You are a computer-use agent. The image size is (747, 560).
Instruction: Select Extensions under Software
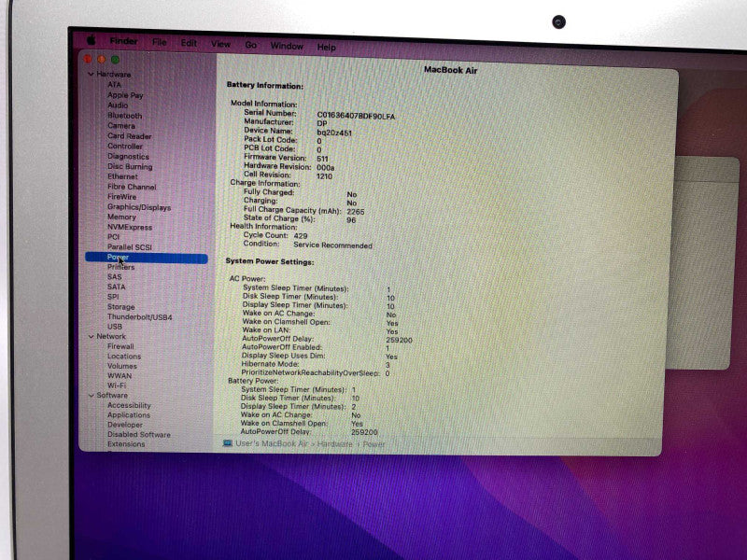pos(126,444)
